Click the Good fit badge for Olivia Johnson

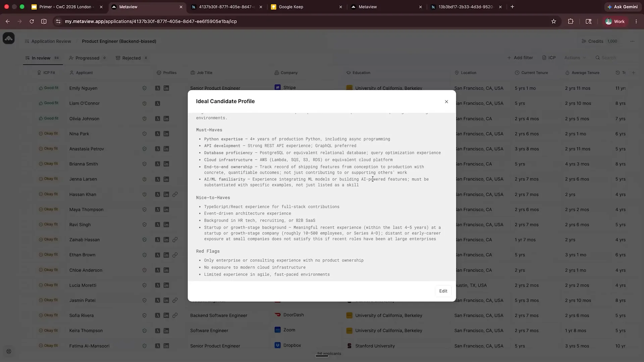pos(48,118)
